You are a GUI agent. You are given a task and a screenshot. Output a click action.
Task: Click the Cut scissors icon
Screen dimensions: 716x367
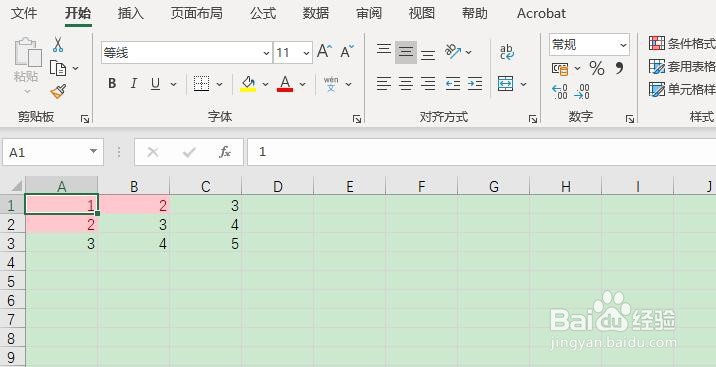click(58, 45)
